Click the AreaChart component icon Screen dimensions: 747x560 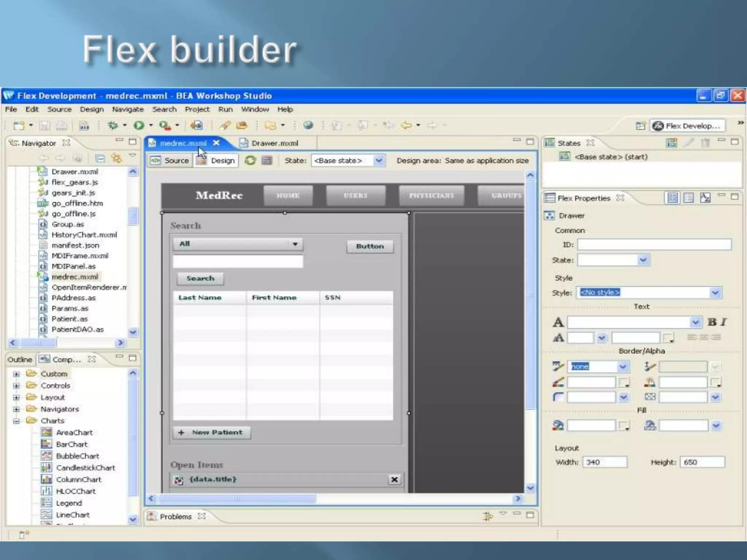pyautogui.click(x=46, y=432)
